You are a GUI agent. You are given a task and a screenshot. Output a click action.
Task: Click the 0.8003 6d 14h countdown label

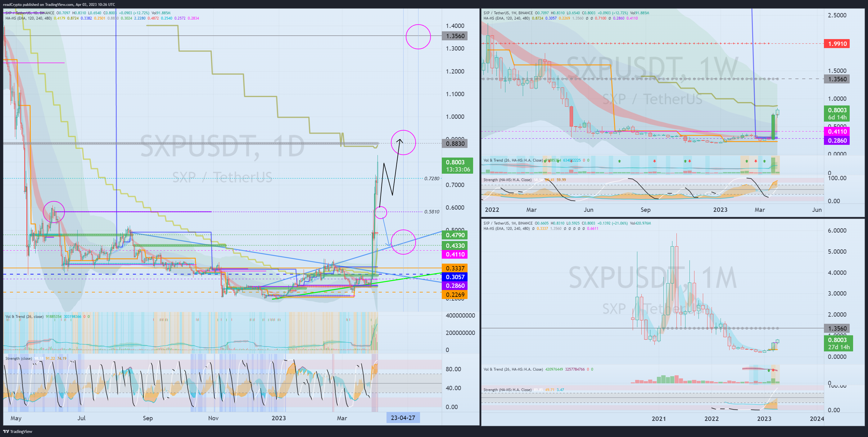click(x=837, y=114)
